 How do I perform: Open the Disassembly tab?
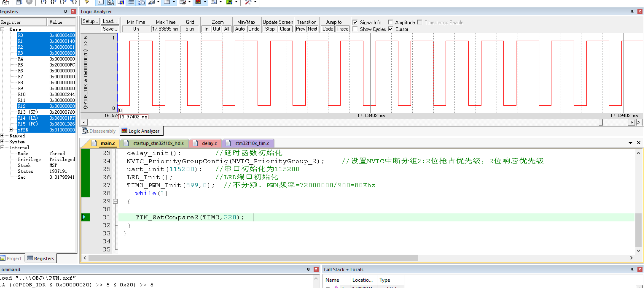99,131
